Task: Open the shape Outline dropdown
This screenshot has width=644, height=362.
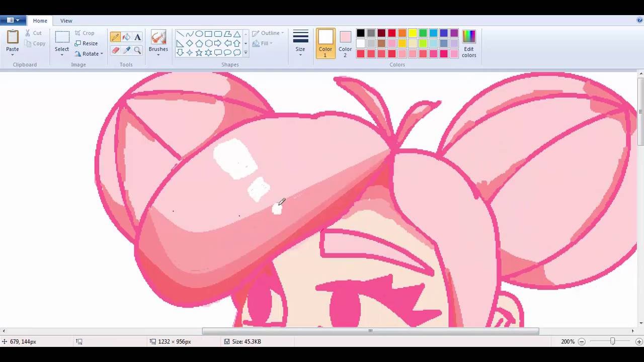Action: click(268, 33)
